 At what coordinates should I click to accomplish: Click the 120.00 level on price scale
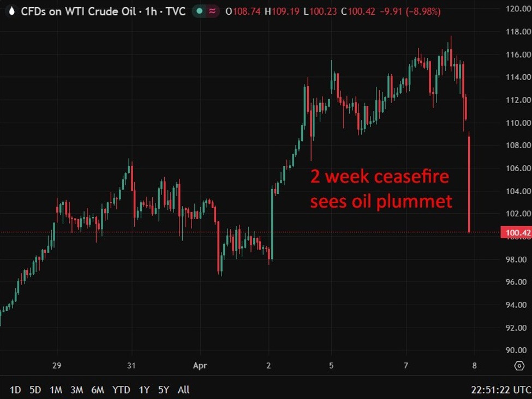tap(516, 9)
